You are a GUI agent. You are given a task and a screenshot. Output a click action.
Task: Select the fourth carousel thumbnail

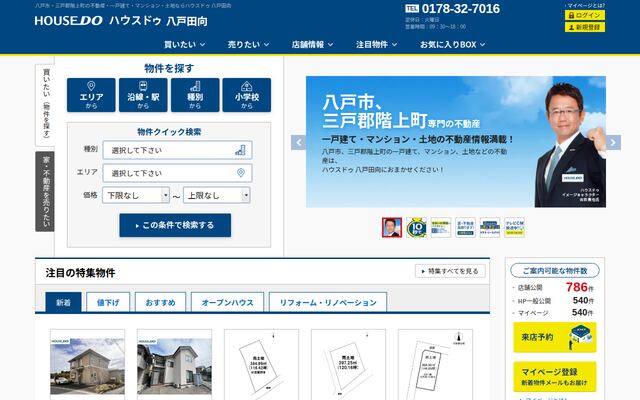click(x=465, y=227)
